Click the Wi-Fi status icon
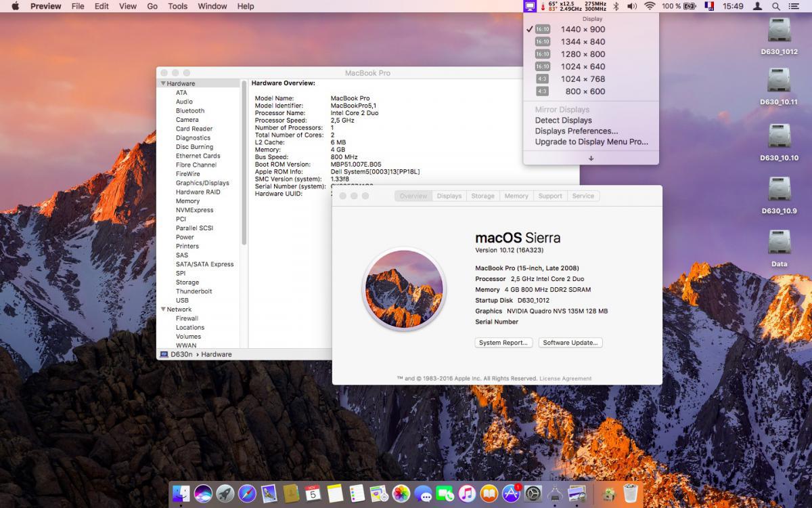This screenshot has width=812, height=508. click(650, 6)
